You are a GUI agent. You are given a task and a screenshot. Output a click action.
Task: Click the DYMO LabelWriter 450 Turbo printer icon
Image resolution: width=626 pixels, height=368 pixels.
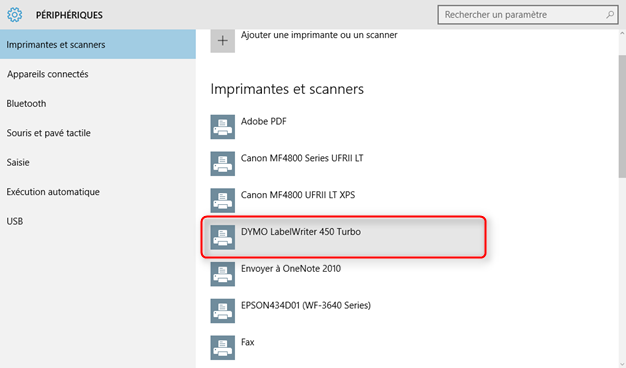click(x=223, y=237)
